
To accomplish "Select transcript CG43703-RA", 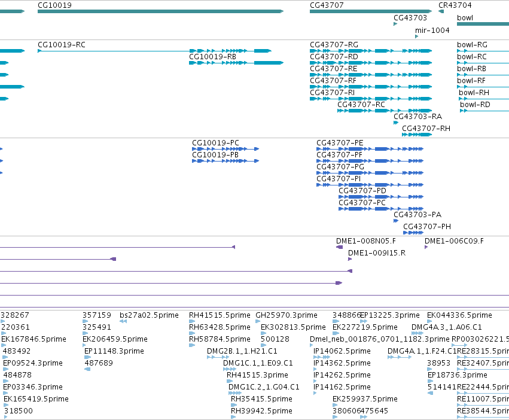I will 396,123.
